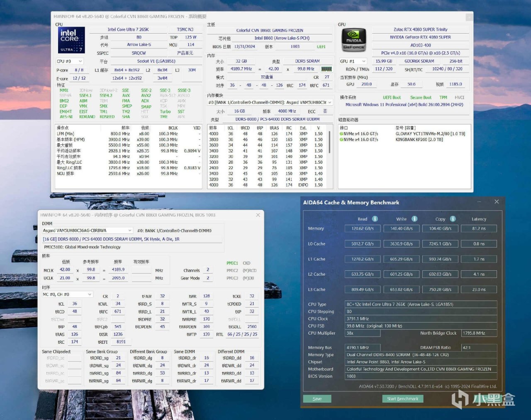Click the green status icon beside GLOWAY drive
The width and height of the screenshot is (531, 420).
tap(341, 134)
